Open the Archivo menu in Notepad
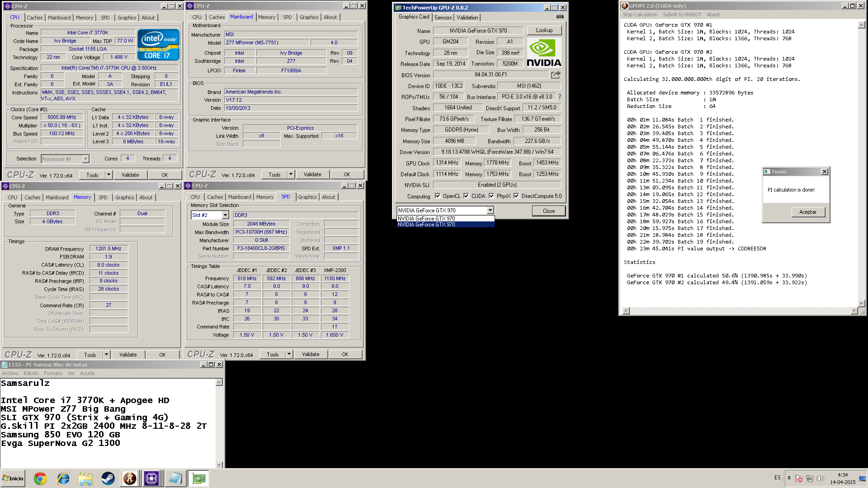Screen dimensions: 868x488 (10, 373)
